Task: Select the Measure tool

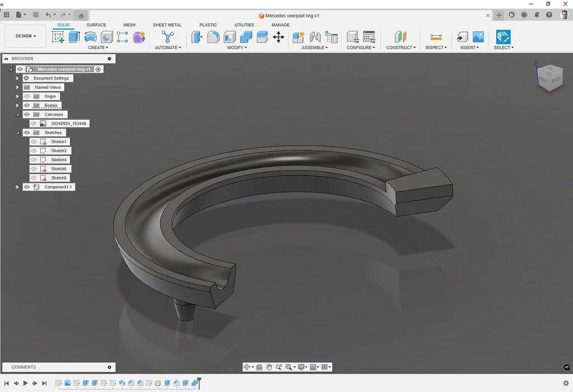Action: tap(436, 37)
